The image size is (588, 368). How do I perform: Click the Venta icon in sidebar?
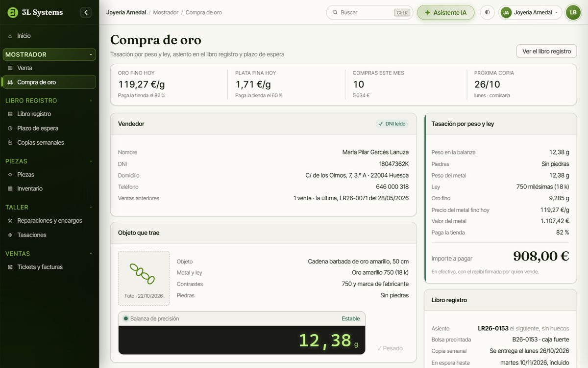point(10,68)
